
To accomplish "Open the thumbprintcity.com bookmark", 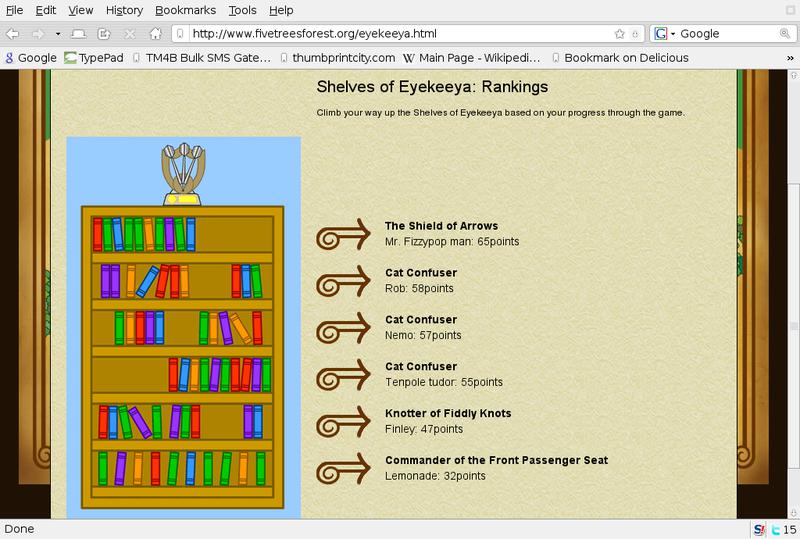I will [x=337, y=58].
